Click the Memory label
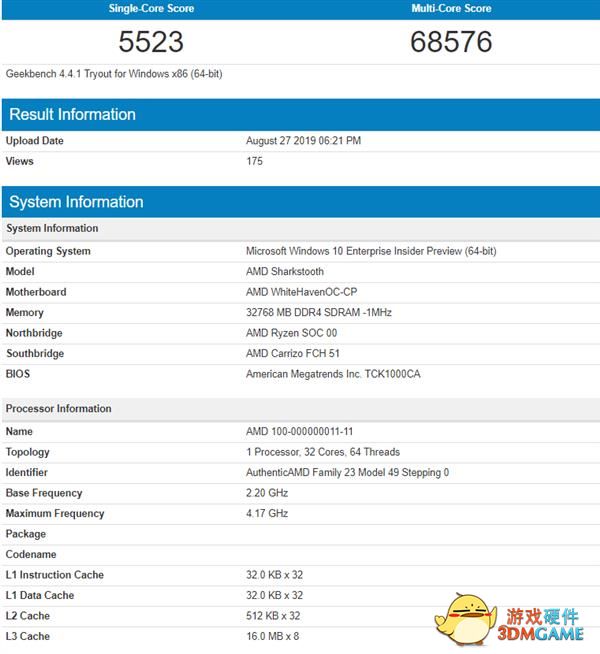This screenshot has height=654, width=600. tap(25, 312)
